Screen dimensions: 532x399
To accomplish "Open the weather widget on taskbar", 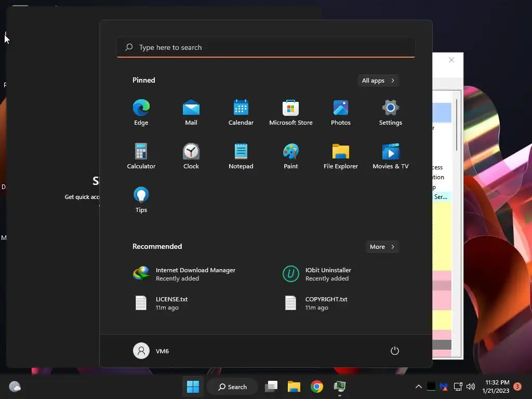I will point(15,387).
